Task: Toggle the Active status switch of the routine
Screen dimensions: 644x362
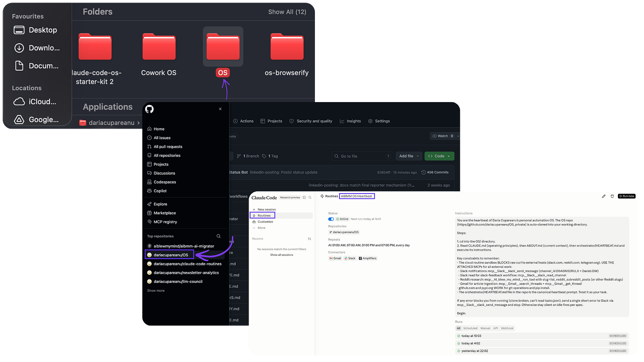Action: click(331, 219)
